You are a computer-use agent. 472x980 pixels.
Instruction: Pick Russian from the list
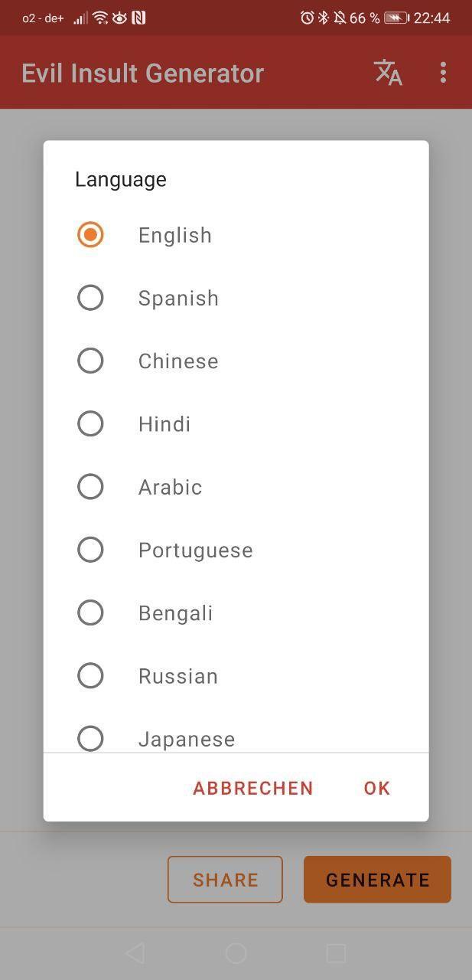[90, 675]
